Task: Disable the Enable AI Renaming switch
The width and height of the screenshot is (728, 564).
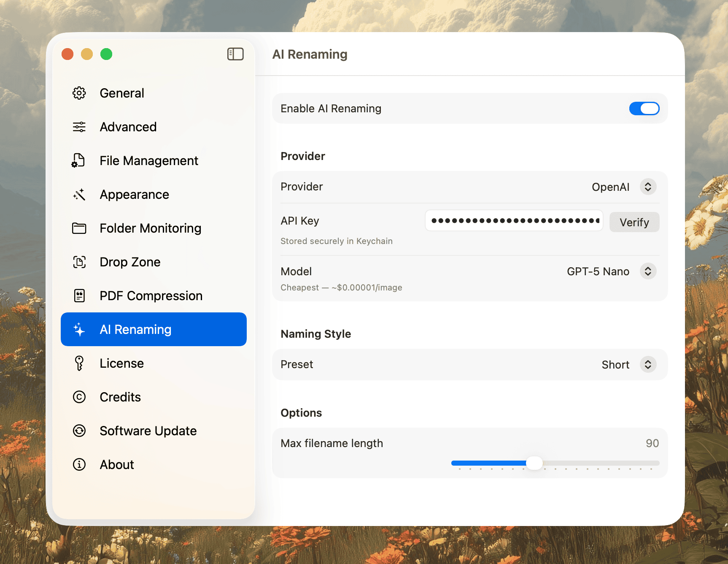Action: coord(644,108)
